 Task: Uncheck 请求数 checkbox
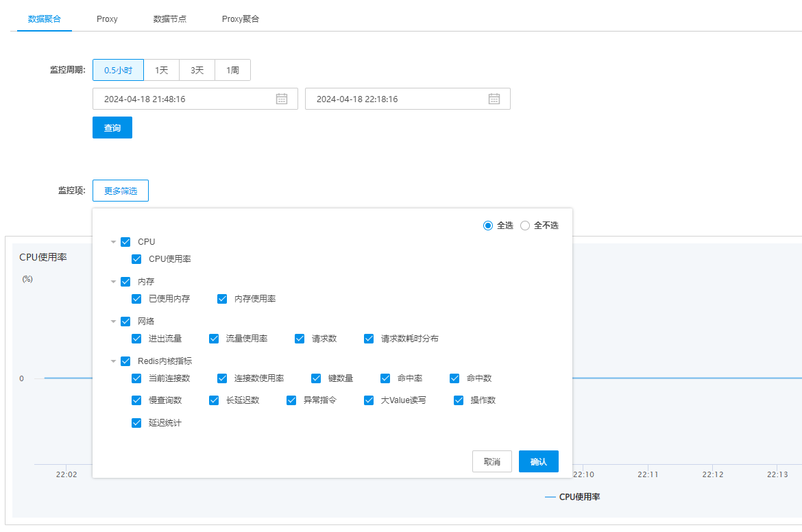click(x=300, y=339)
